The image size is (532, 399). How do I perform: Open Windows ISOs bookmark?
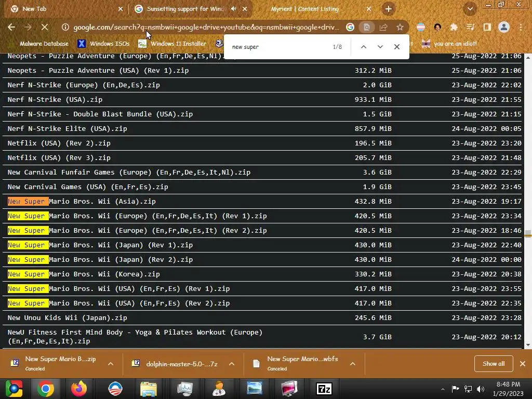click(x=103, y=44)
